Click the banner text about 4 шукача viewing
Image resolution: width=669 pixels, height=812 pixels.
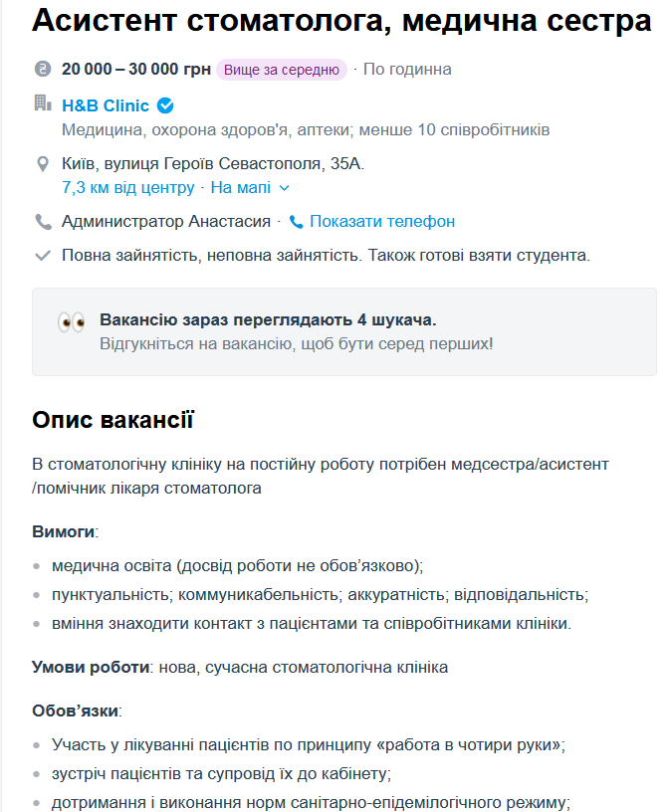[x=268, y=320]
